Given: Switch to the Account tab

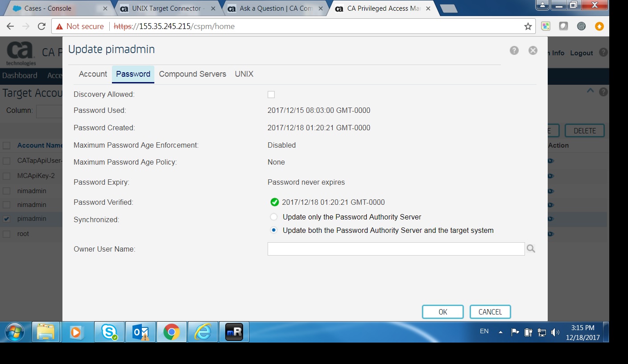Looking at the screenshot, I should point(93,74).
